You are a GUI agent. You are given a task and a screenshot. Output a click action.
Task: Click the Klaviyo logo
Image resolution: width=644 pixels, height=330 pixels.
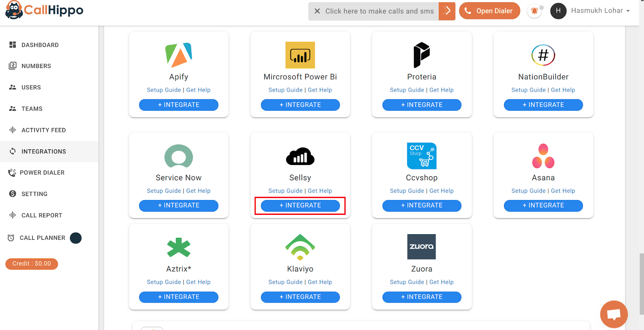coord(300,247)
